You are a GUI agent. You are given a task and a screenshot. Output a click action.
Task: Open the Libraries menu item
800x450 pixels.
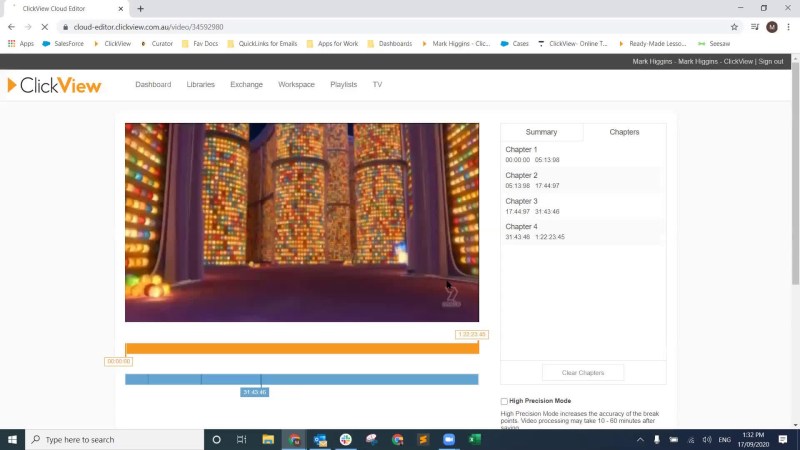tap(201, 85)
